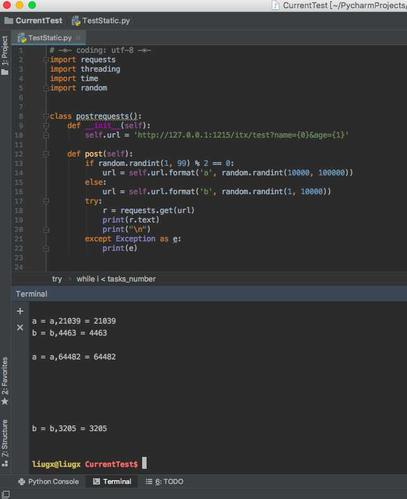Image resolution: width=407 pixels, height=499 pixels.
Task: Open the 6: TODO tool window
Action: (165, 482)
